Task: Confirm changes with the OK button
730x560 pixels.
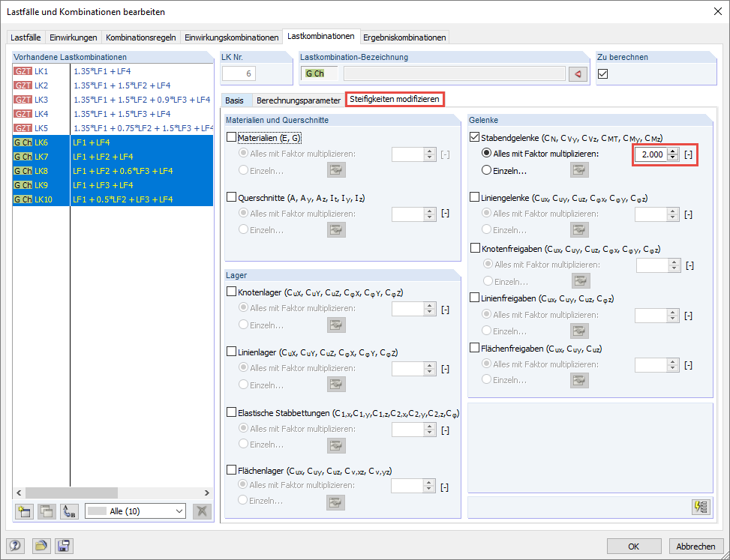Action: (x=635, y=546)
